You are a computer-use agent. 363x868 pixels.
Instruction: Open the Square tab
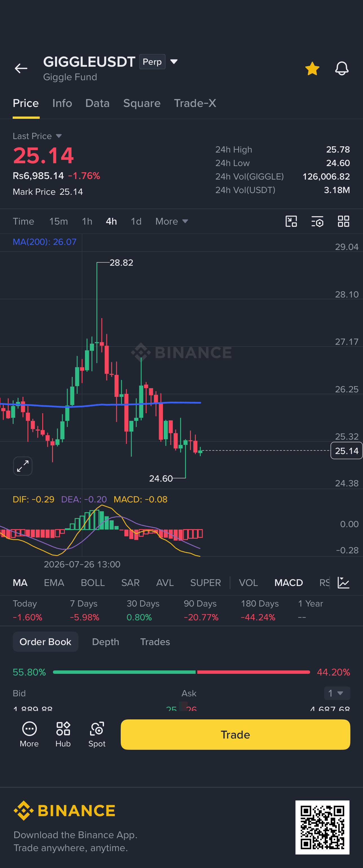tap(142, 103)
